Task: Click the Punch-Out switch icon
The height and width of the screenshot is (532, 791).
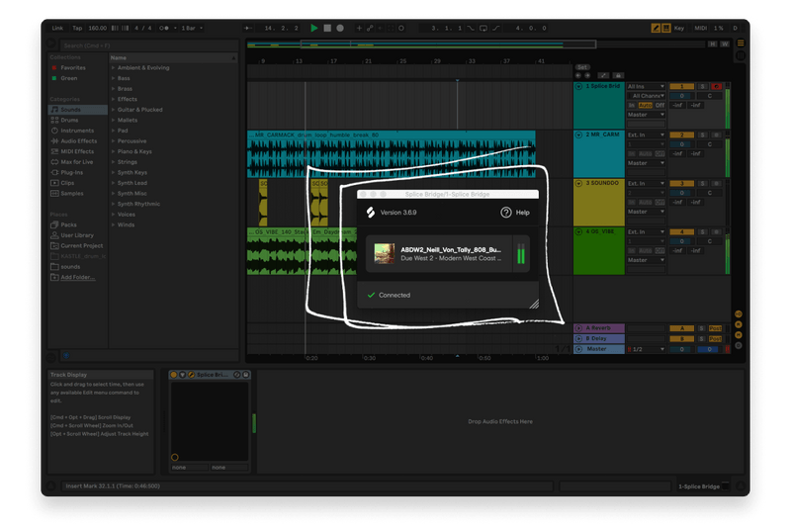Action: [496, 29]
